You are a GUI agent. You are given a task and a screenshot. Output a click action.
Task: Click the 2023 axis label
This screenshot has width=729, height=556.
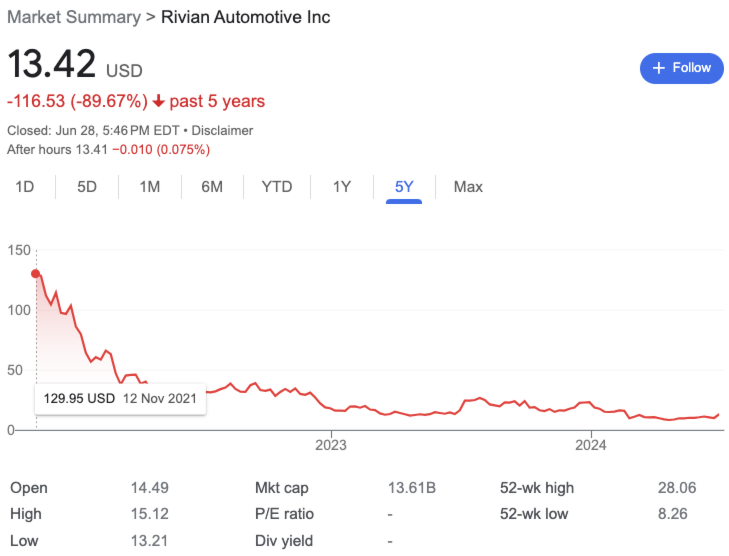[330, 445]
